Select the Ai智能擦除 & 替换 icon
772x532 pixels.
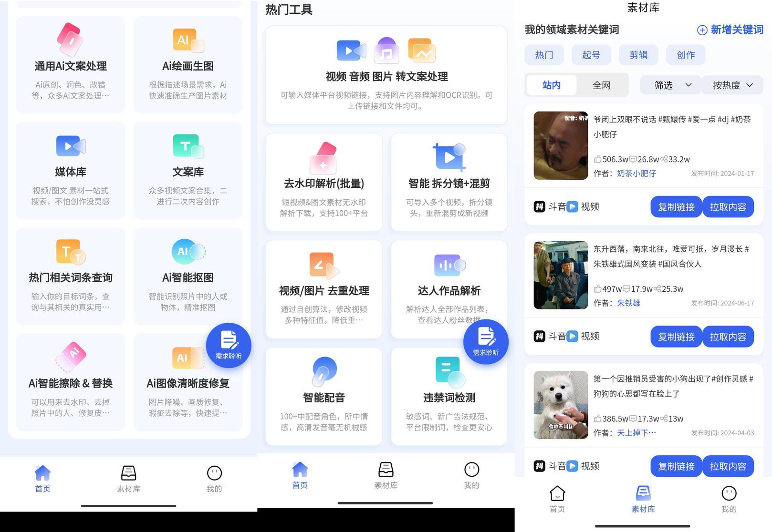pyautogui.click(x=71, y=357)
